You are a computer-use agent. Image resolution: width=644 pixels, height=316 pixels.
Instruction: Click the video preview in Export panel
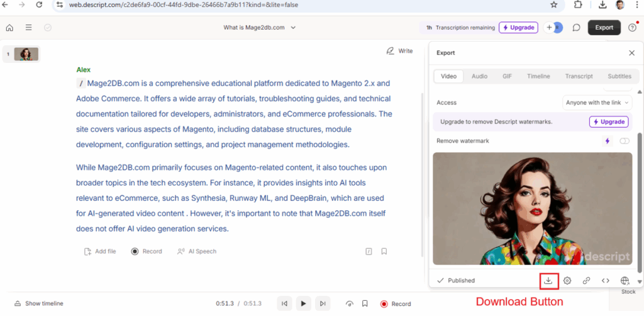pos(532,209)
